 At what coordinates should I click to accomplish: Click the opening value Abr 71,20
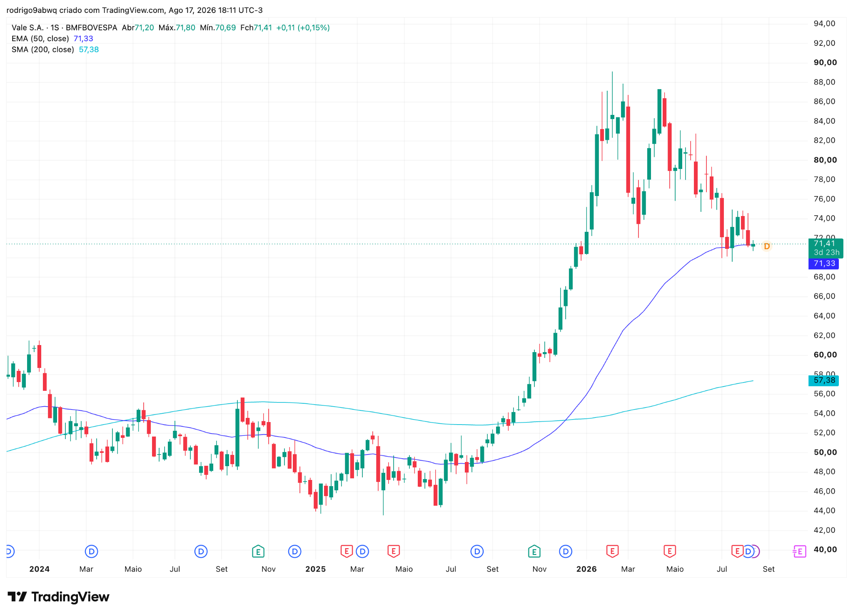(138, 28)
